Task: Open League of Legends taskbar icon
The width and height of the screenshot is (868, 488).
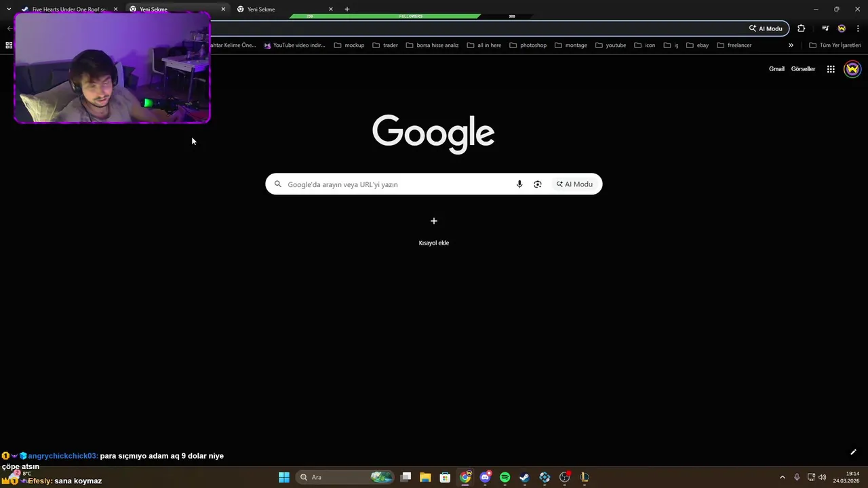Action: (x=584, y=477)
